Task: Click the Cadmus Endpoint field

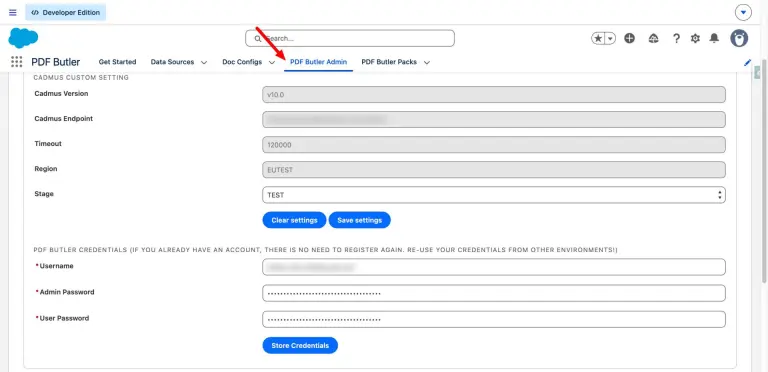Action: (494, 119)
